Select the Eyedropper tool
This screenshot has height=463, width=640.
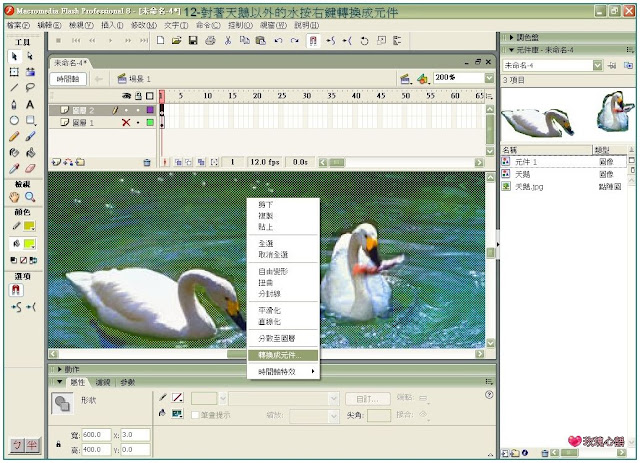pyautogui.click(x=14, y=168)
